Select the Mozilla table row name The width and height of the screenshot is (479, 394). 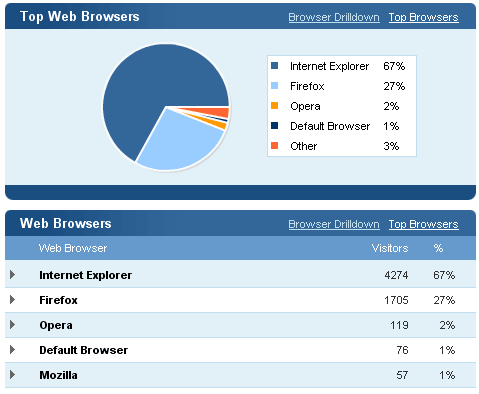[x=58, y=375]
